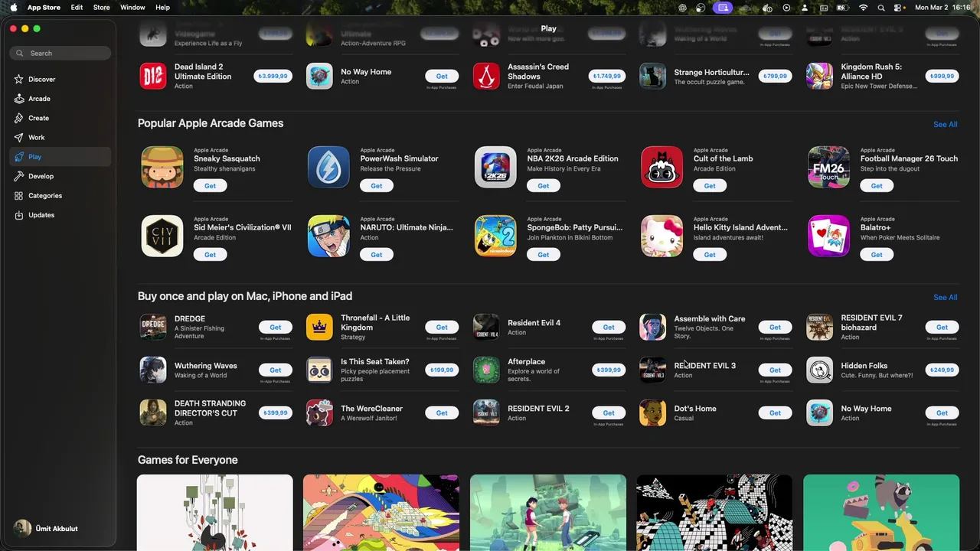Open the Help menu in menu bar
Viewport: 980px width, 551px height.
(x=162, y=7)
